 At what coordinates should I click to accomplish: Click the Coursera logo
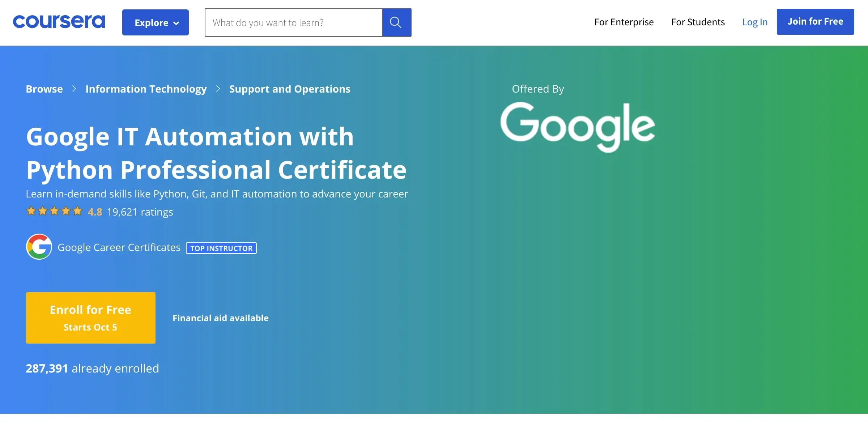[x=59, y=22]
